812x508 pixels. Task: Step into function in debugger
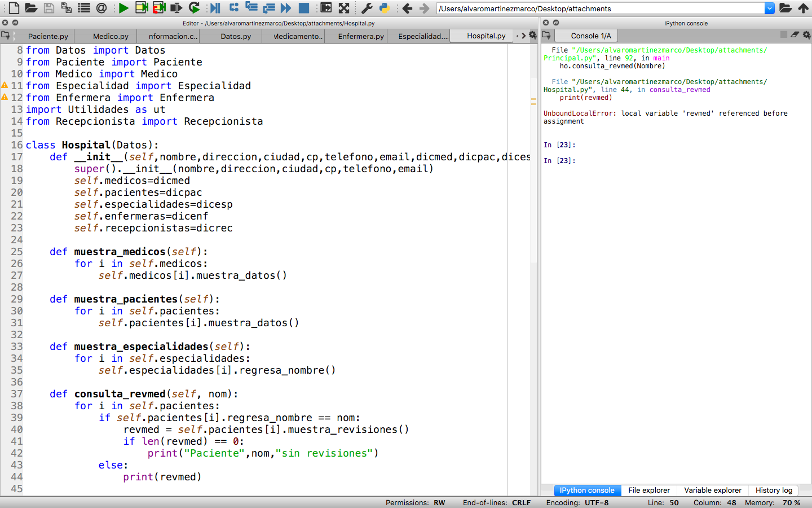[x=251, y=8]
